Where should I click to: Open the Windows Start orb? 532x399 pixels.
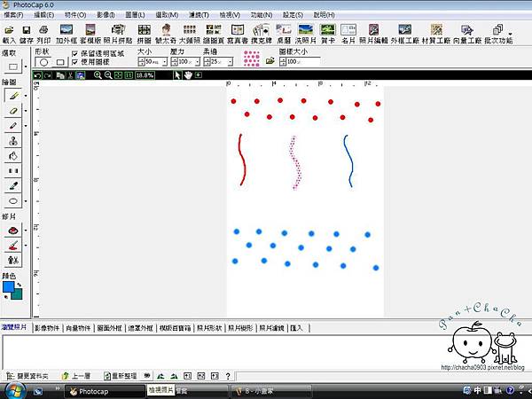point(13,391)
